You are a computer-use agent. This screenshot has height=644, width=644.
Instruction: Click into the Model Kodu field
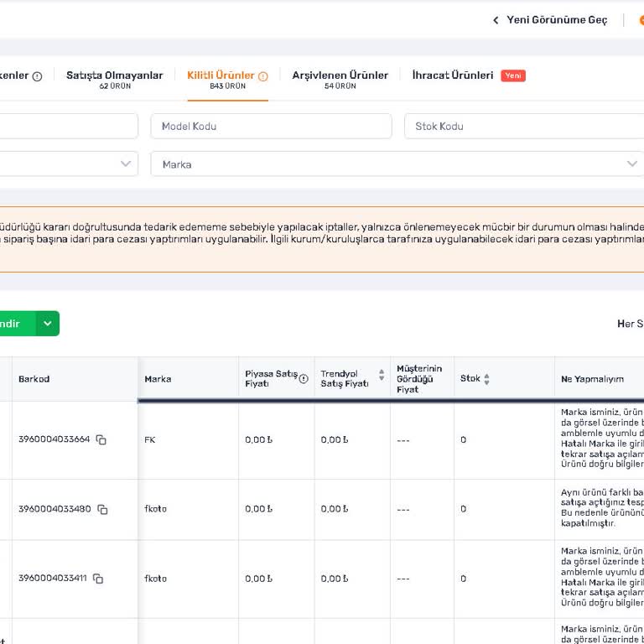click(271, 127)
